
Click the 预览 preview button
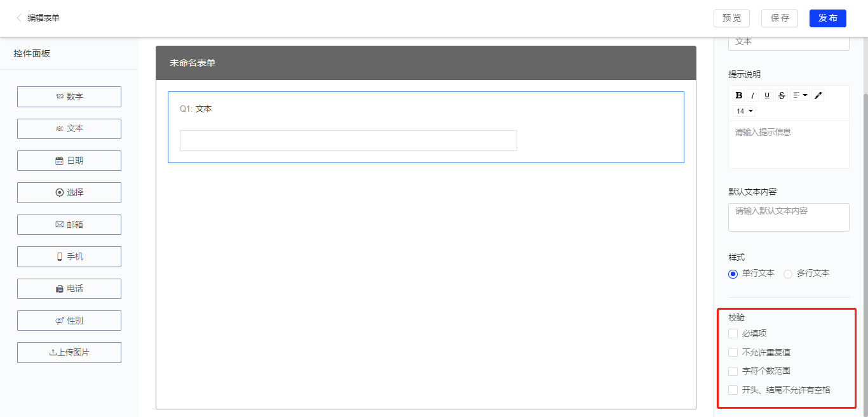(x=732, y=18)
